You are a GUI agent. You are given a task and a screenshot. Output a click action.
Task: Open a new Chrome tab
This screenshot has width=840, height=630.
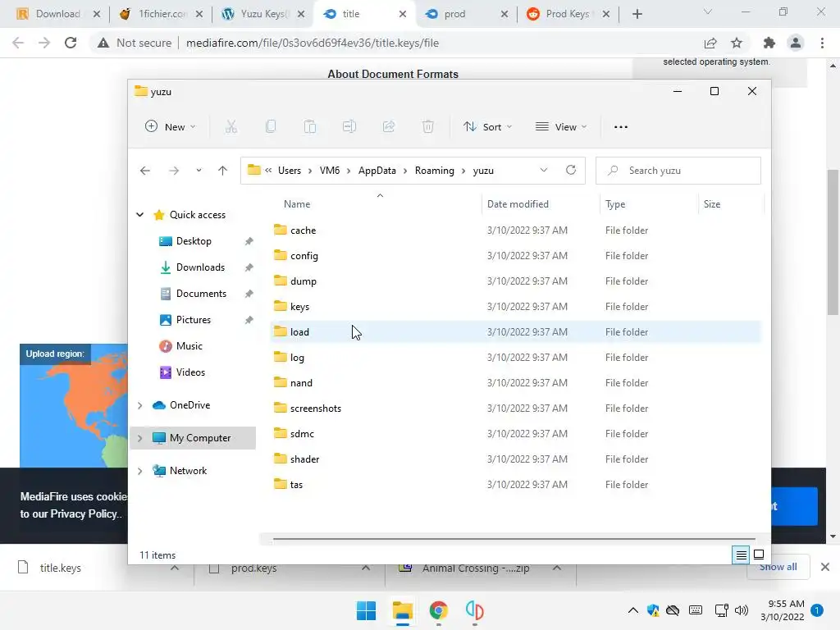point(637,14)
